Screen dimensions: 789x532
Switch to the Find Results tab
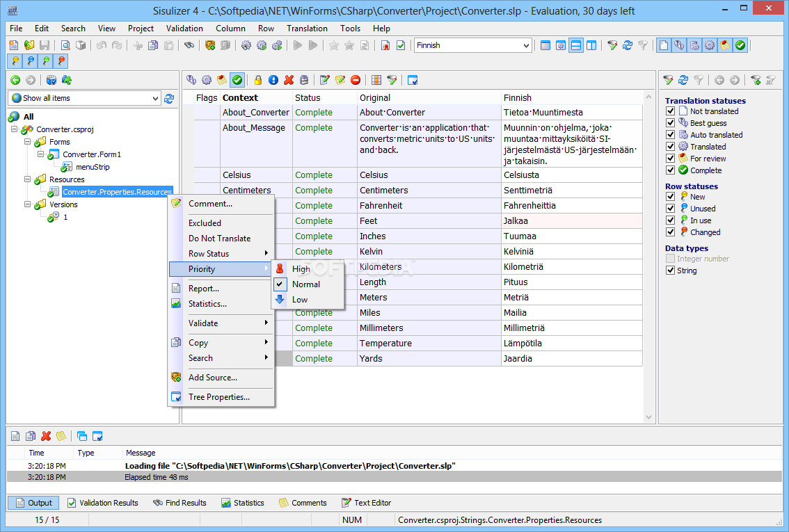click(x=180, y=503)
